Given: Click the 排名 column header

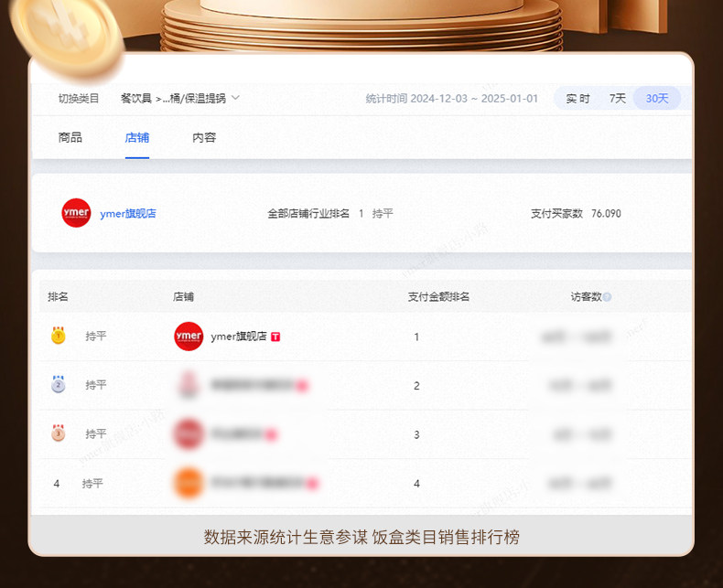Looking at the screenshot, I should (58, 297).
